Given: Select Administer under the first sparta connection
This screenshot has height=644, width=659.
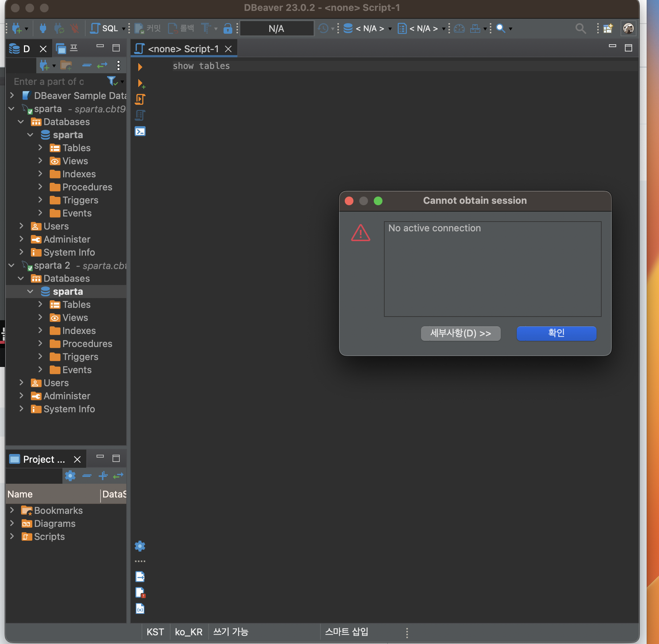Looking at the screenshot, I should click(x=67, y=239).
